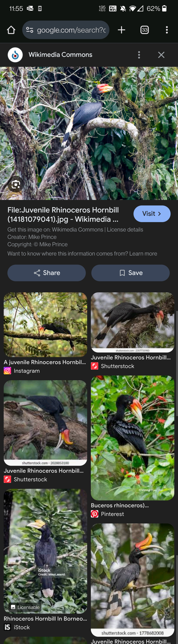
Task: Tap the Chrome home icon
Action: (11, 30)
